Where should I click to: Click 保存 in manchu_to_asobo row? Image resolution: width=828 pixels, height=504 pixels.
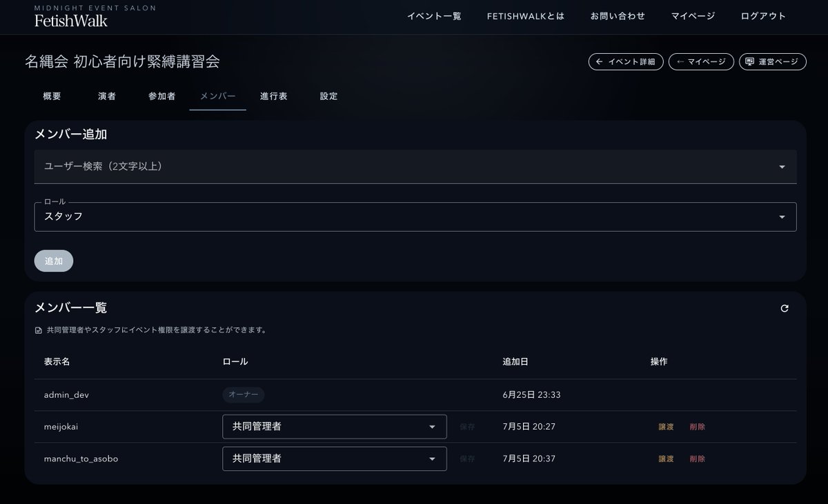click(x=468, y=458)
